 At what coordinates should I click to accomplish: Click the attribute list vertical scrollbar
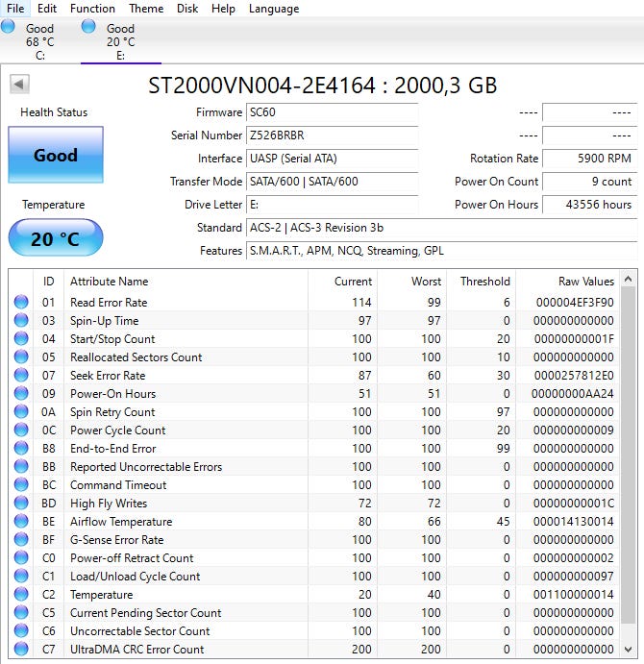coord(629,461)
